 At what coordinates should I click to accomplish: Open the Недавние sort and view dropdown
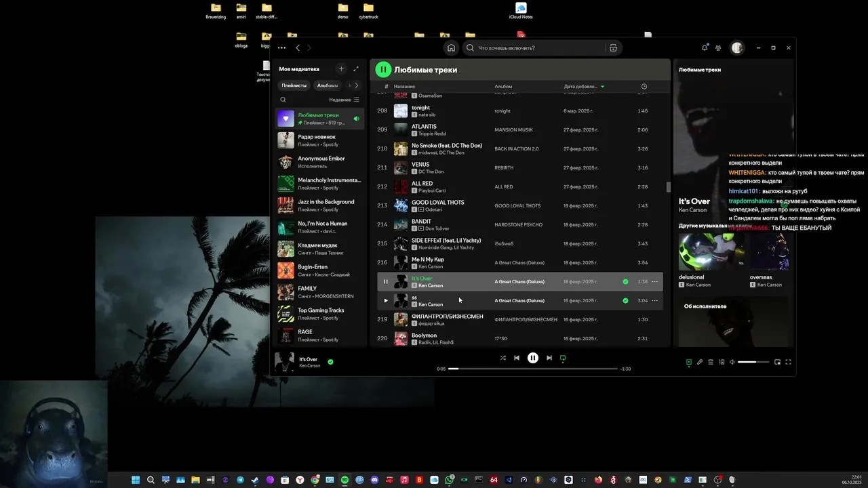(x=344, y=100)
